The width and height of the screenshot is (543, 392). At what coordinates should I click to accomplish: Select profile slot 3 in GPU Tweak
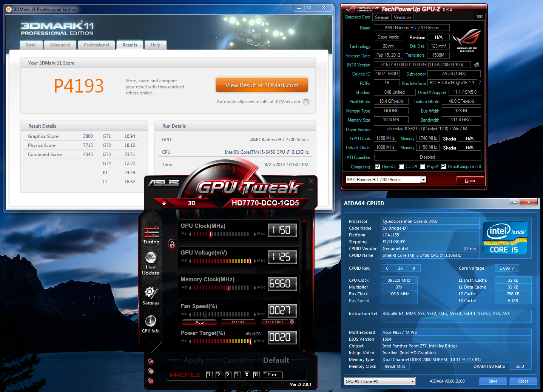228,375
